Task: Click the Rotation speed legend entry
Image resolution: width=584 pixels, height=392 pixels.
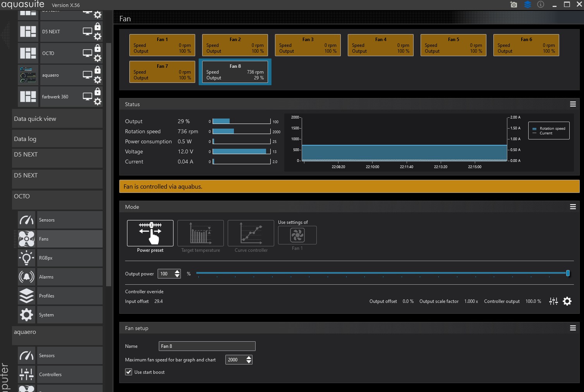Action: click(549, 129)
